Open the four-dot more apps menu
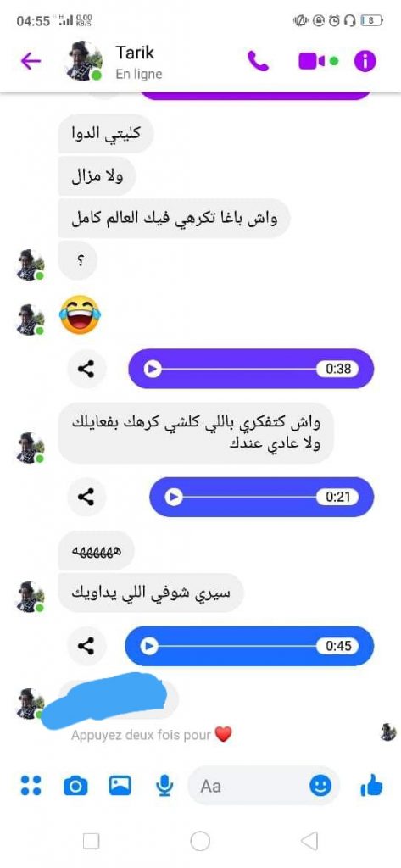The width and height of the screenshot is (401, 868). pyautogui.click(x=31, y=785)
